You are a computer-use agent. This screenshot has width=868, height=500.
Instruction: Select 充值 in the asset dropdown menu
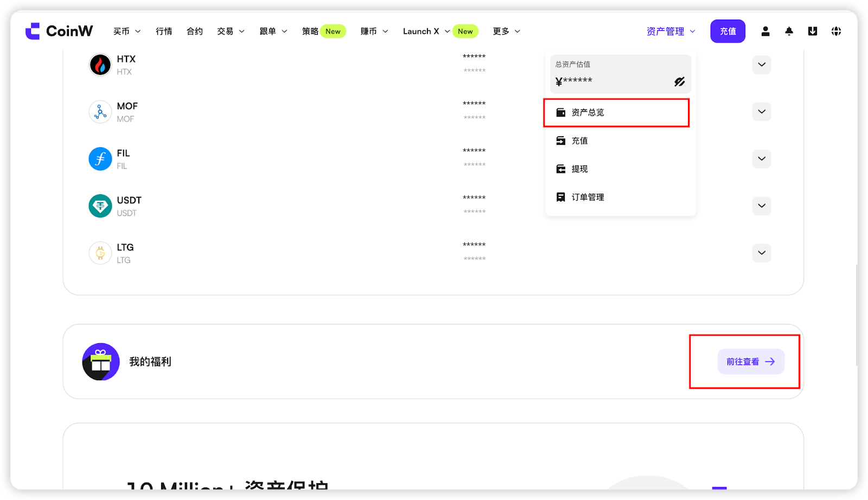pyautogui.click(x=621, y=141)
